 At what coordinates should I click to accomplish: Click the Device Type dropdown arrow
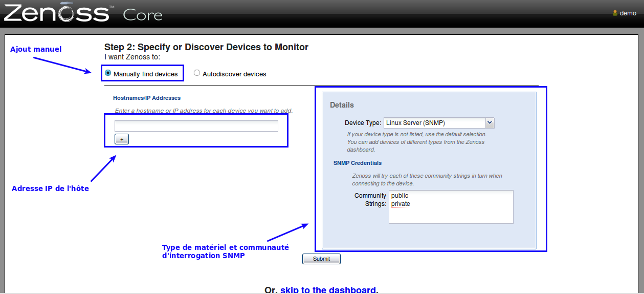point(490,123)
